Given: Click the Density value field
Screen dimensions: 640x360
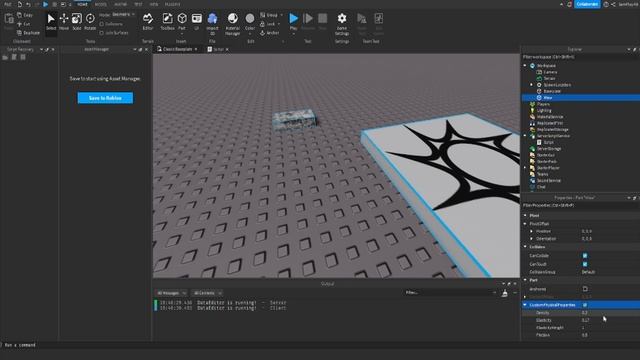Looking at the screenshot, I should pos(610,313).
